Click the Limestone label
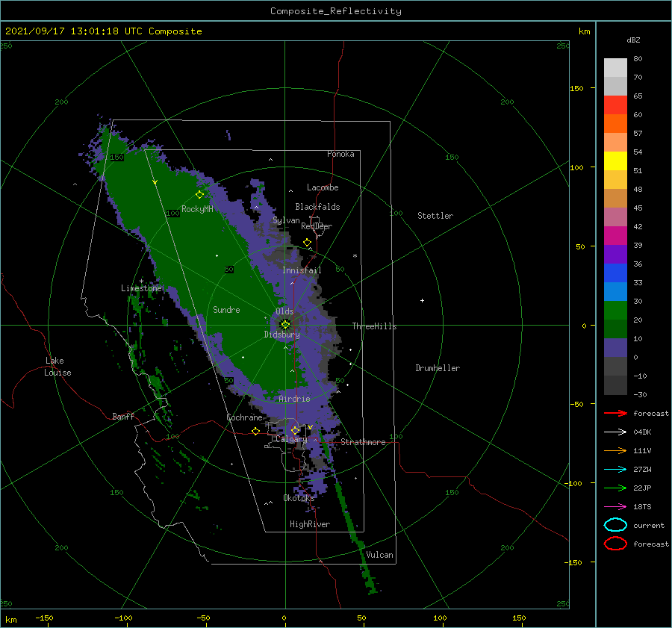This screenshot has height=628, width=672. [141, 288]
